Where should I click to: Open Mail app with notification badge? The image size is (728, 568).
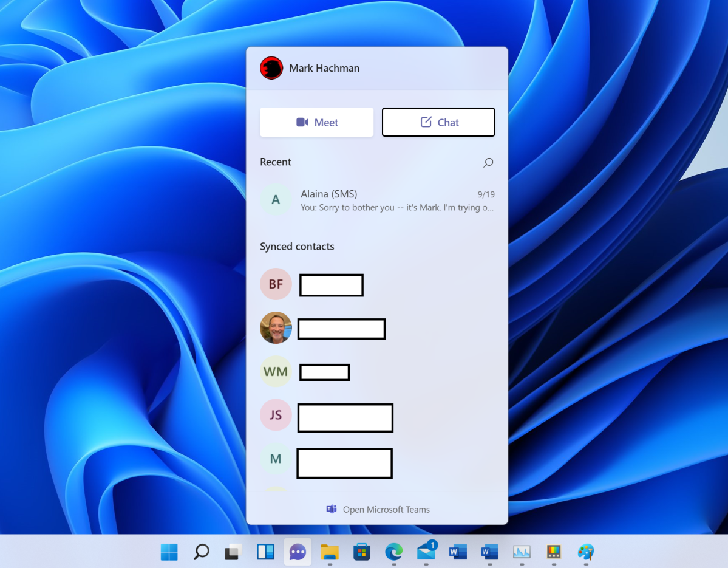(x=426, y=551)
